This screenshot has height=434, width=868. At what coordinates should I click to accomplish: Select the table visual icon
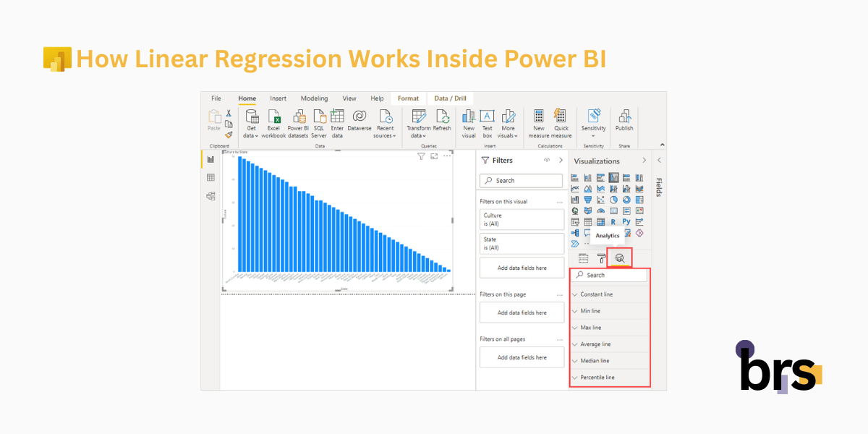click(587, 221)
